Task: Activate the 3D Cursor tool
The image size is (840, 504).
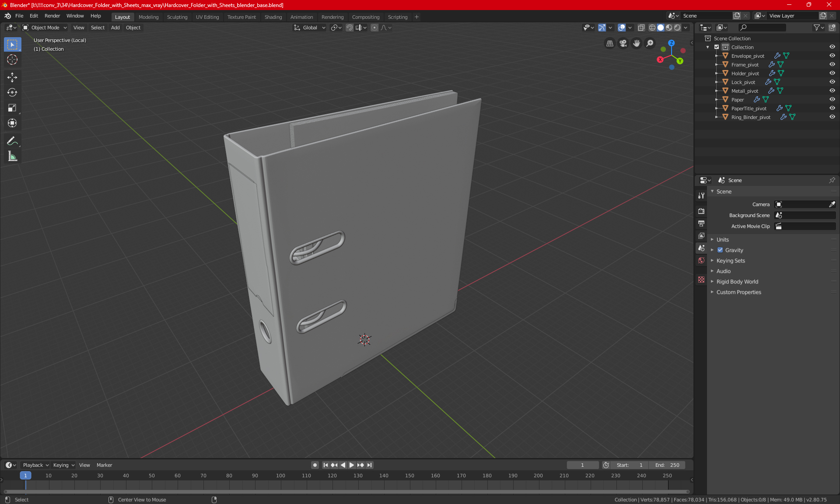Action: 12,59
